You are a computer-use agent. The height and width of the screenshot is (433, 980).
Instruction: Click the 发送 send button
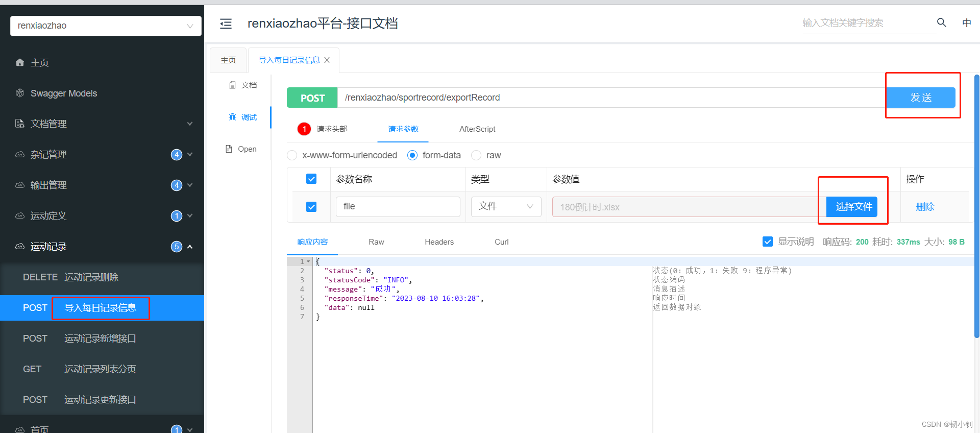point(921,98)
